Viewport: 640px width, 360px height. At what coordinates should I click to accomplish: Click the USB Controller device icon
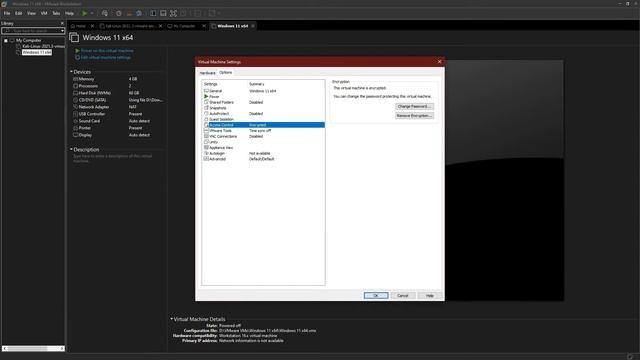coord(76,114)
